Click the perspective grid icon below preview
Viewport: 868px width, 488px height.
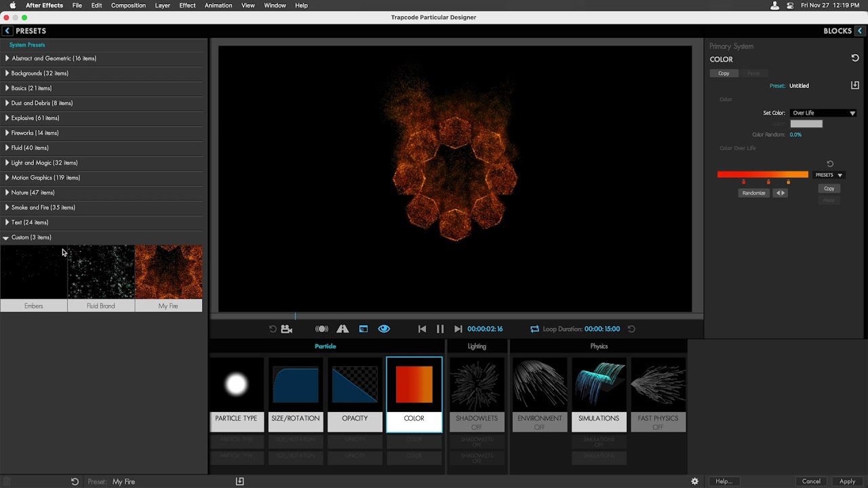[x=342, y=329]
